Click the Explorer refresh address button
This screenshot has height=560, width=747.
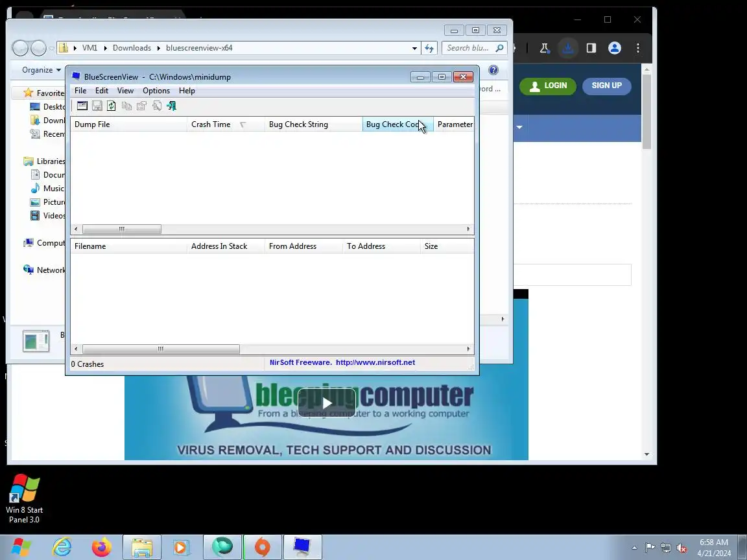pyautogui.click(x=429, y=48)
